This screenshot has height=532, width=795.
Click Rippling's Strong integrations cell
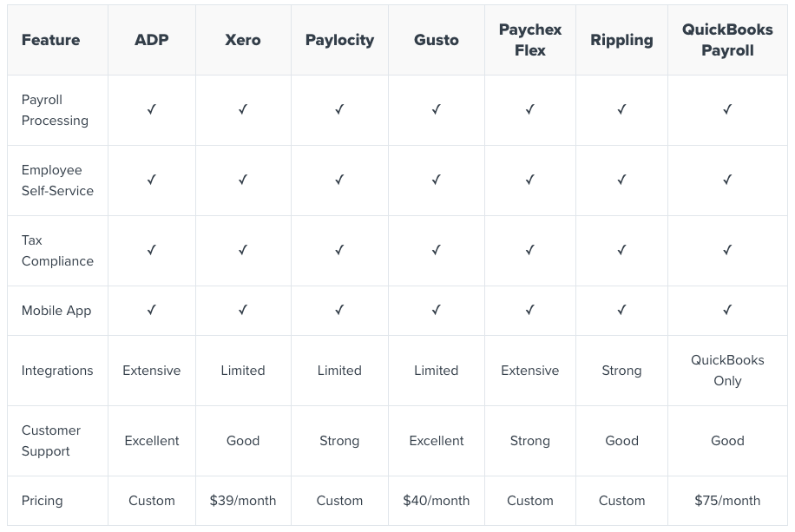point(621,371)
